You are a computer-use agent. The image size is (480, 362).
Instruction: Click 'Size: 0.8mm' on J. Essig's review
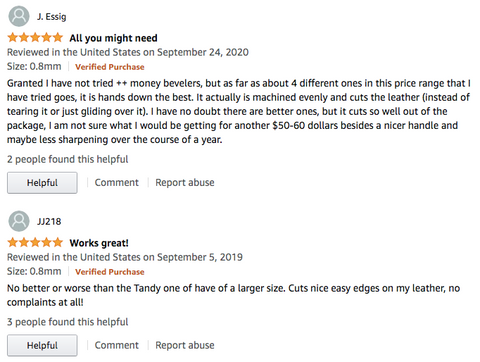pyautogui.click(x=34, y=67)
